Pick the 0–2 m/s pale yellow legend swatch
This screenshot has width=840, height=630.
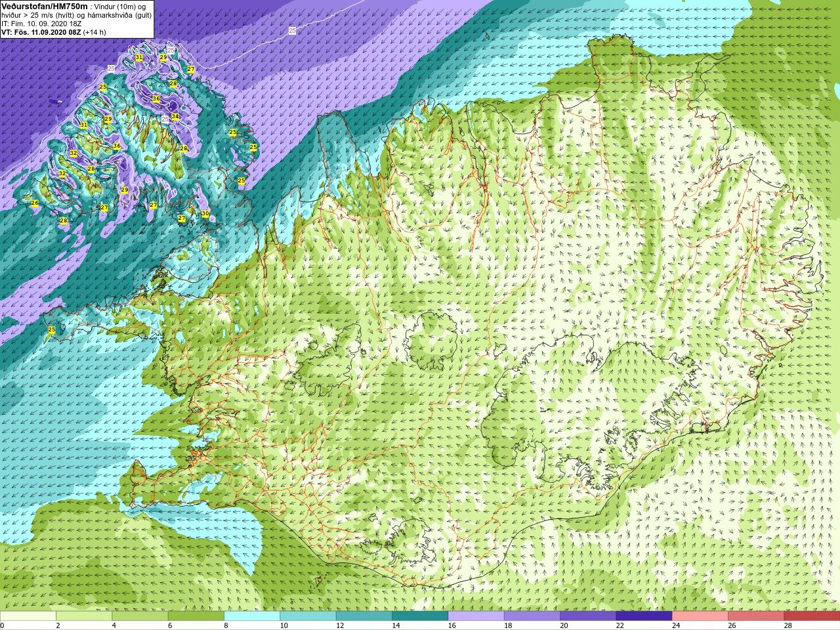click(28, 616)
